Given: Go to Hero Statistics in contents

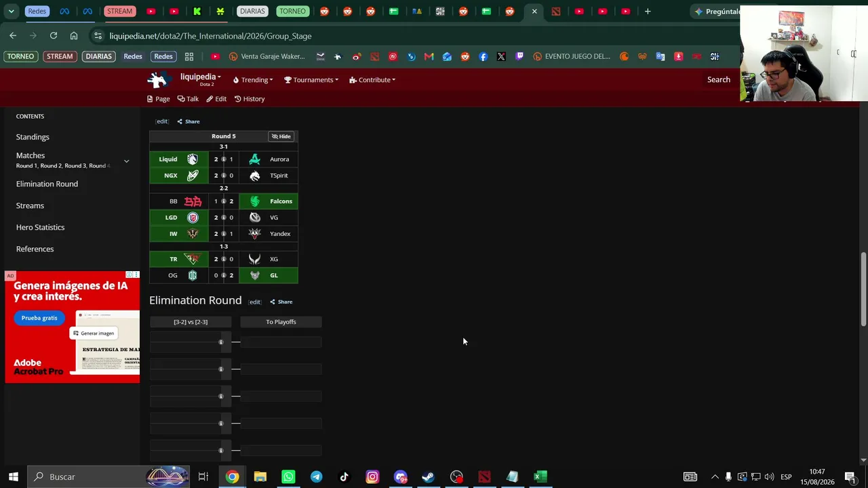Looking at the screenshot, I should point(41,227).
